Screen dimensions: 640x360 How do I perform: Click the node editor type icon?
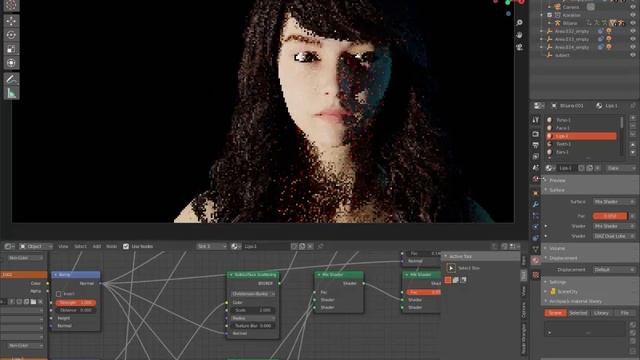(9, 247)
